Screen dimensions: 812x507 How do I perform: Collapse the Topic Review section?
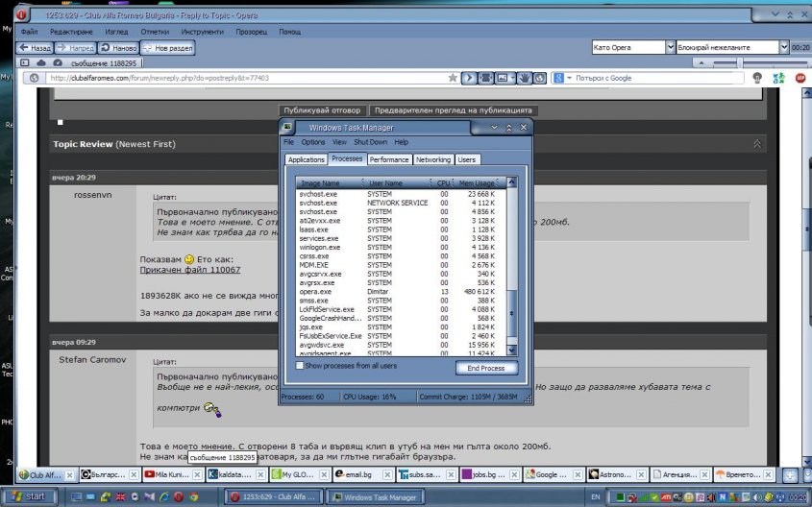(757, 143)
